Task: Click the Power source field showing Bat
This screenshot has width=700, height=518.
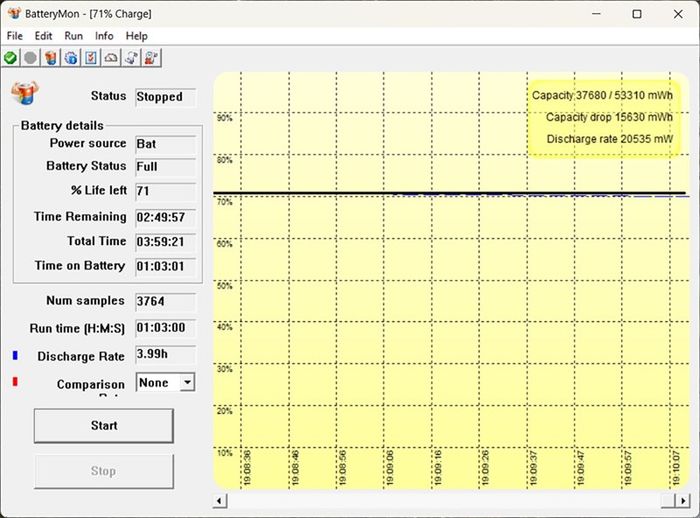Action: [165, 144]
